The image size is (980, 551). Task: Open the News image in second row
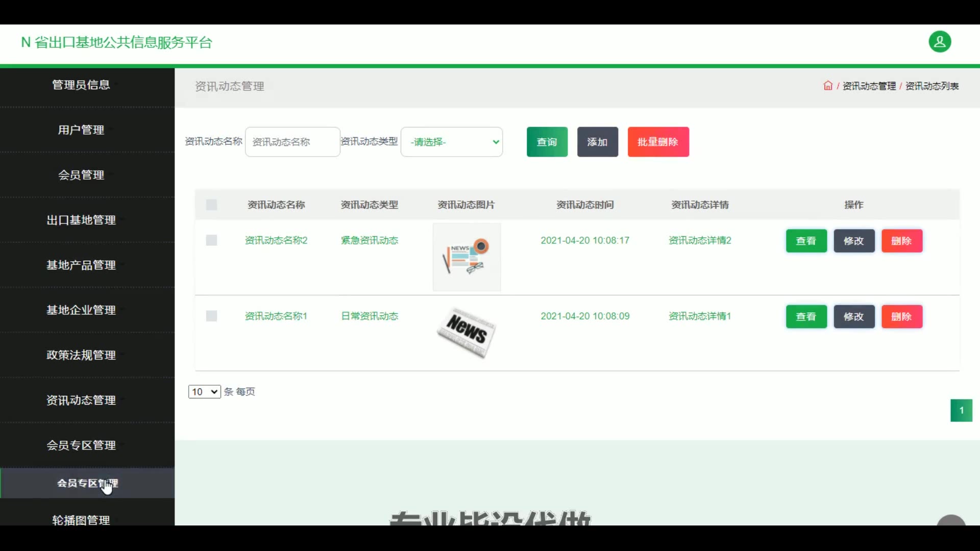pos(467,333)
